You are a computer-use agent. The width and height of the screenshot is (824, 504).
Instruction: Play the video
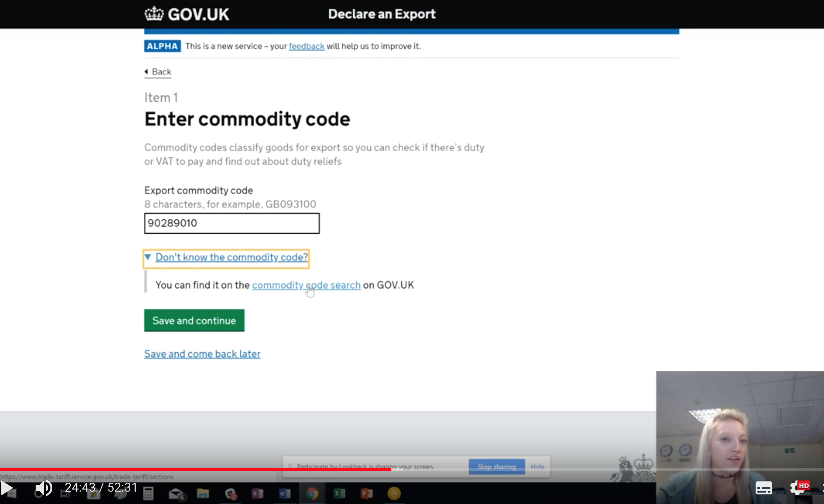point(7,488)
